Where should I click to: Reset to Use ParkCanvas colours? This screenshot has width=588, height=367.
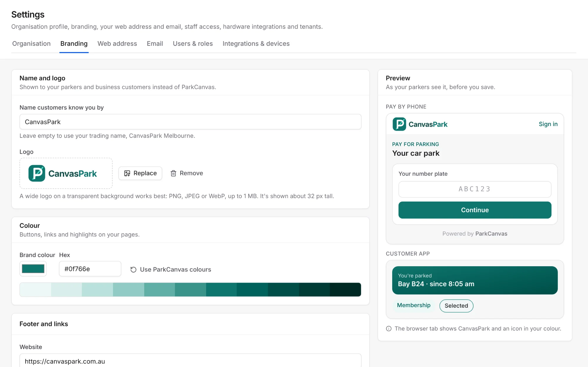click(171, 269)
